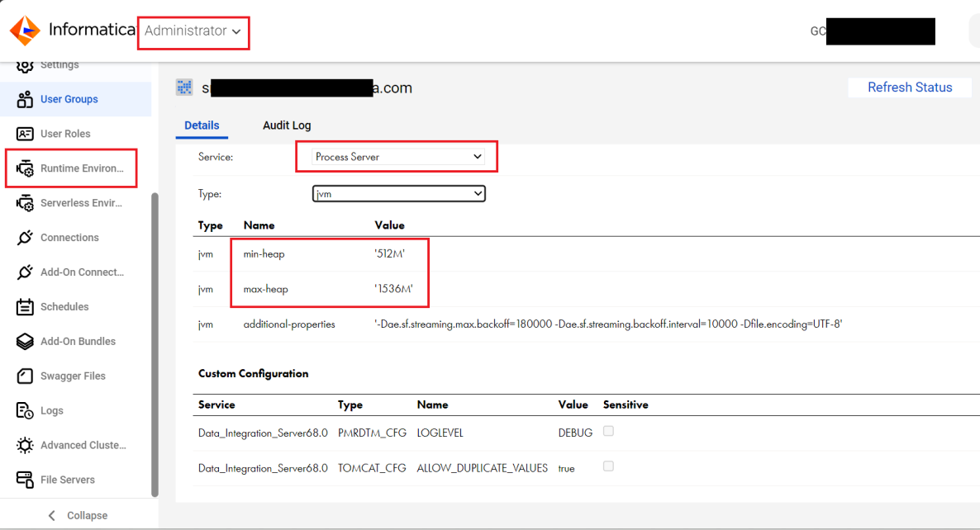Click the Advanced Clusters icon
The height and width of the screenshot is (530, 980).
click(25, 445)
